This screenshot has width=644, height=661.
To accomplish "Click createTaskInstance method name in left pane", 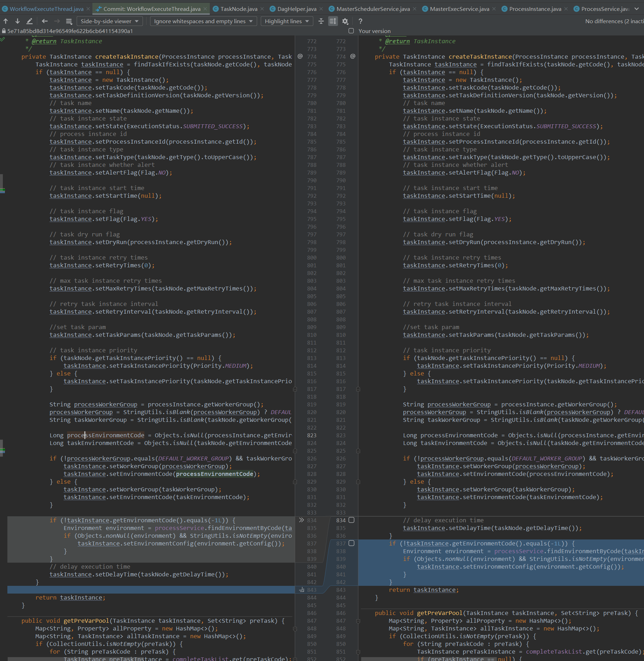I will point(127,57).
